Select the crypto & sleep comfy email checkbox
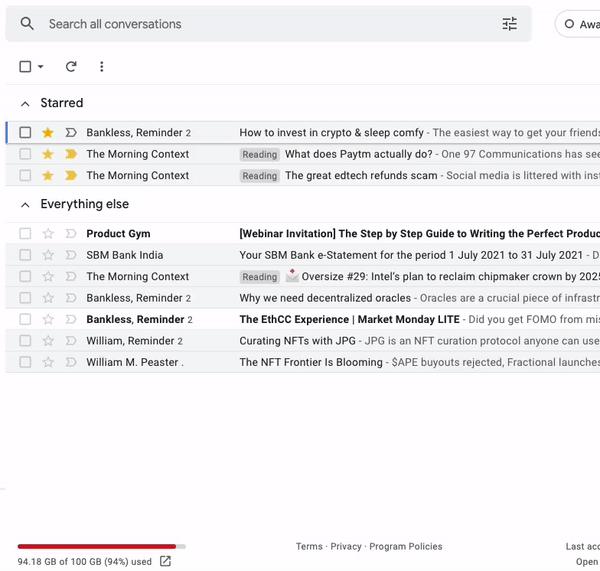600x571 pixels. tap(25, 133)
